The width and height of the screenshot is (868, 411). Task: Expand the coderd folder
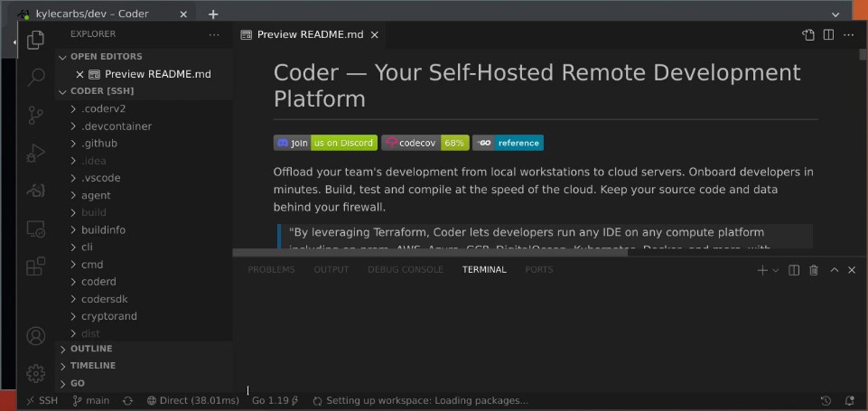point(144,282)
